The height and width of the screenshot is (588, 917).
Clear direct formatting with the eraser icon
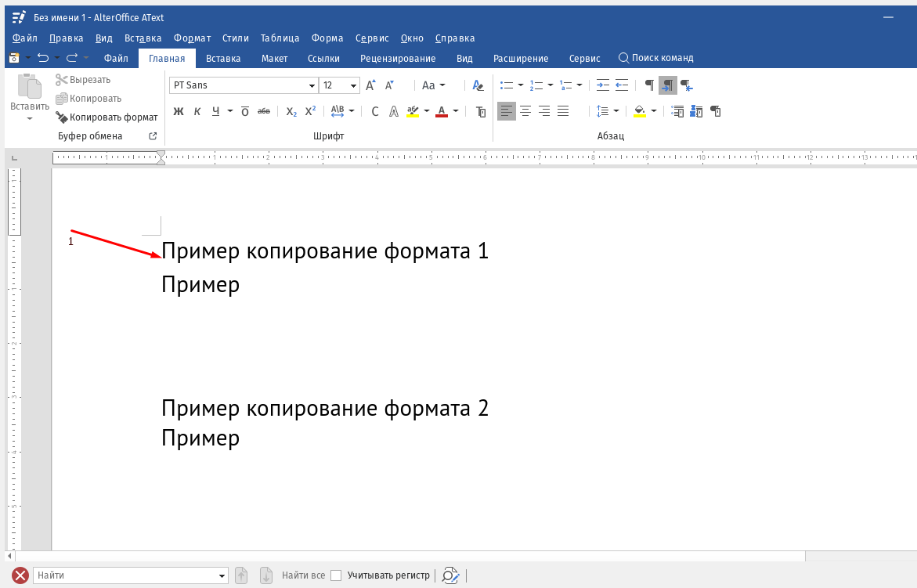[478, 85]
